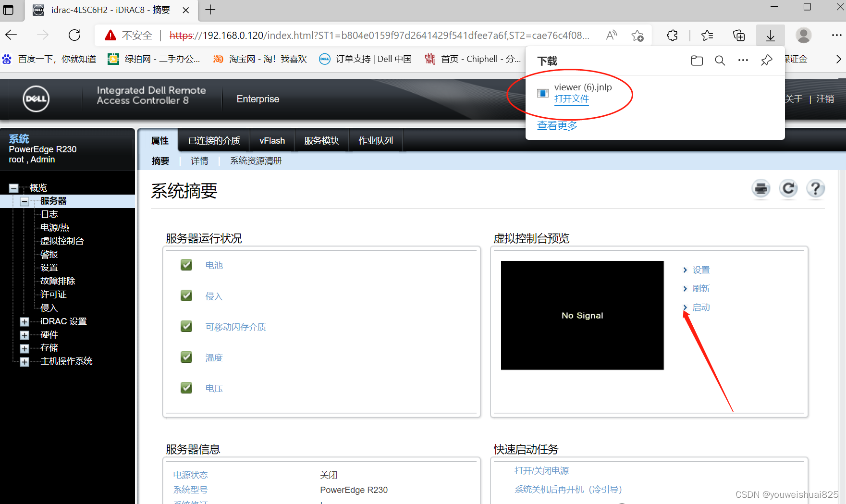Select 电源/热 in the tree
Viewport: 846px width, 504px height.
coord(55,228)
